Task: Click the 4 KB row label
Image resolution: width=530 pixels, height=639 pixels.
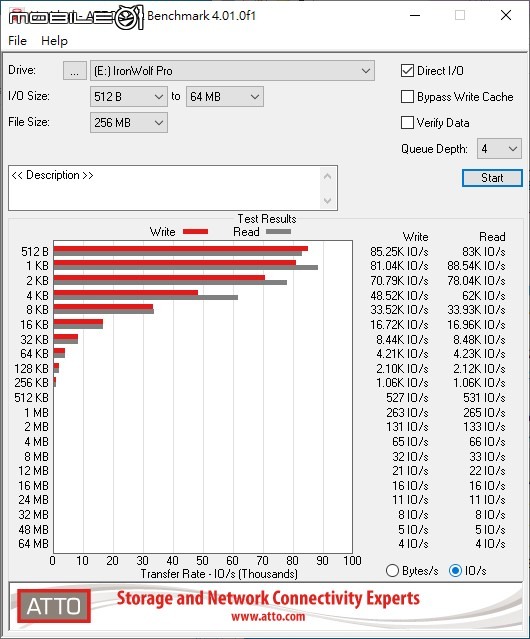Action: (37, 295)
